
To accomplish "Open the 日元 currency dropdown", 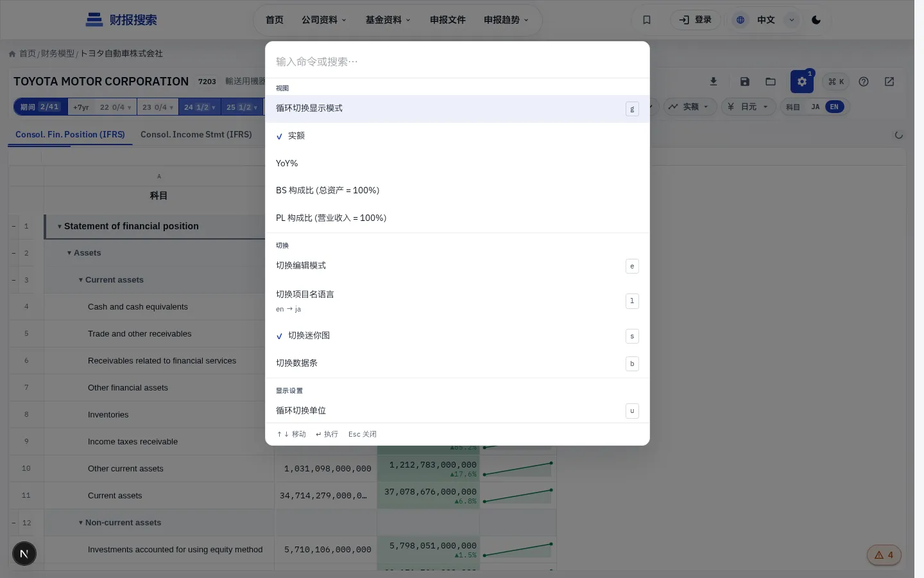I will (749, 107).
